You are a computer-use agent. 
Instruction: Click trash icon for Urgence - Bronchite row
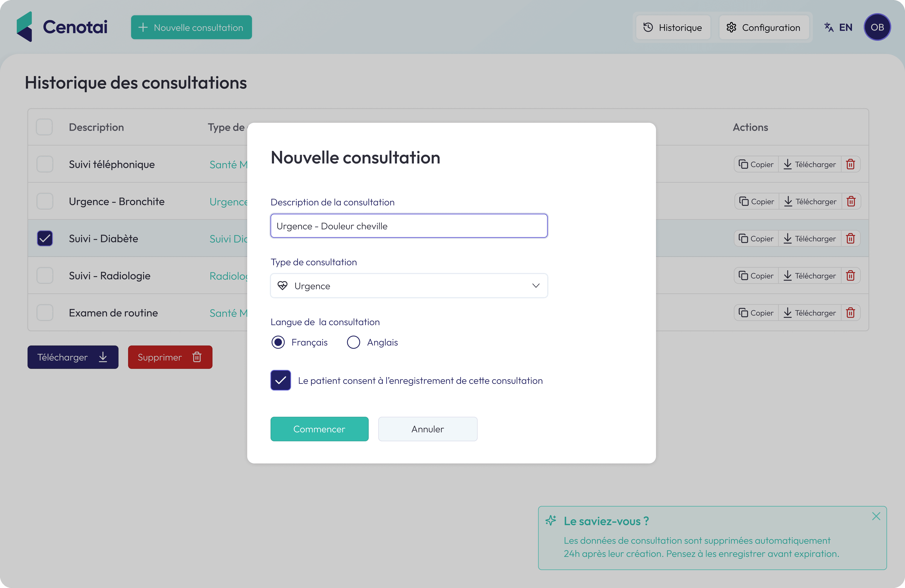pyautogui.click(x=851, y=201)
